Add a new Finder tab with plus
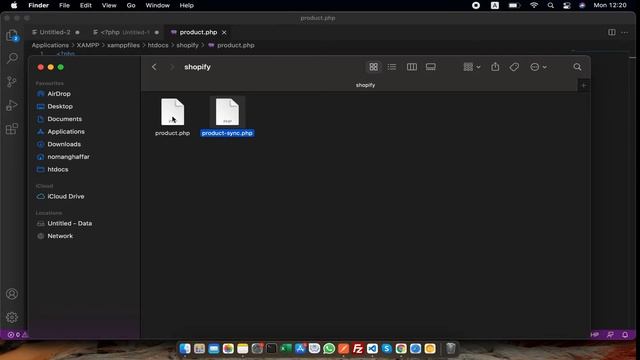The image size is (640, 360). coord(584,85)
